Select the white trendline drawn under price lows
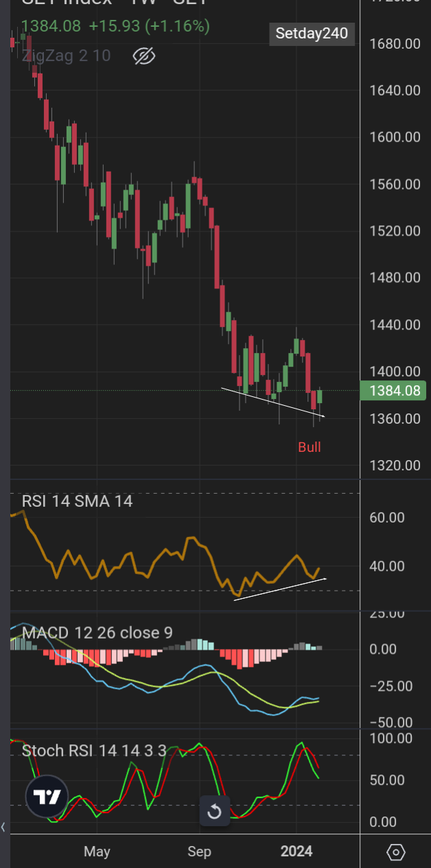 click(x=272, y=402)
